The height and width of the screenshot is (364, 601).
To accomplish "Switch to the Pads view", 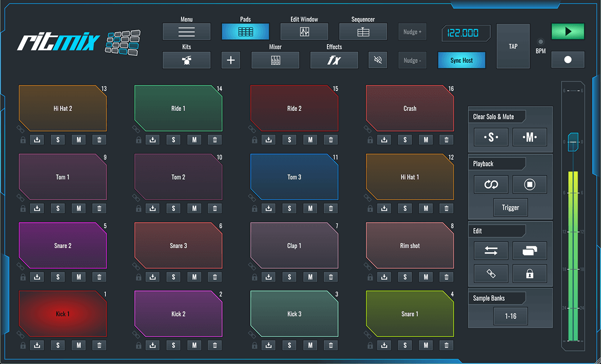I will 245,32.
